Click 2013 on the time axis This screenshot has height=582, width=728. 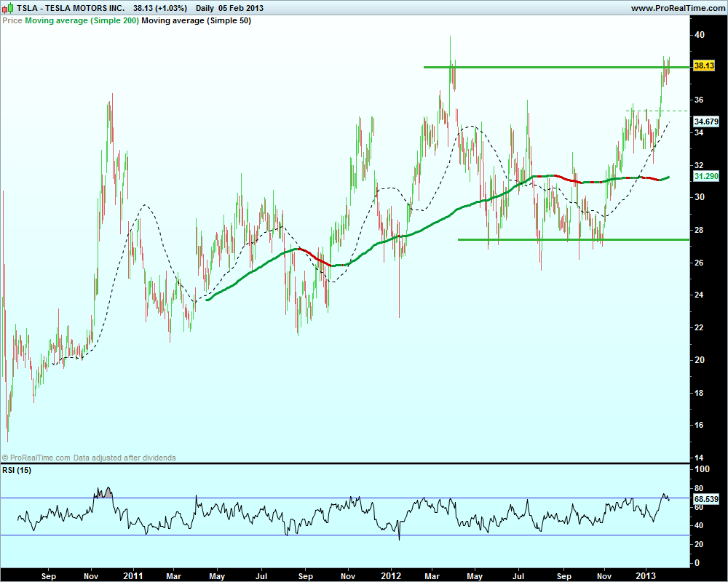point(645,576)
